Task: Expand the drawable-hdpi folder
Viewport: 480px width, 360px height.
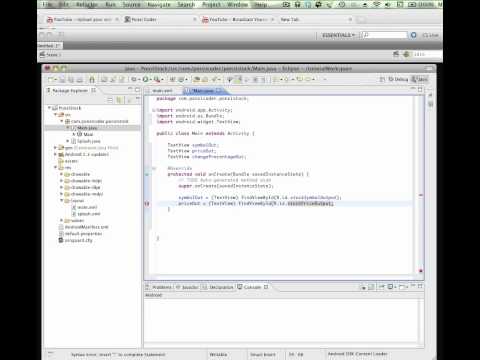Action: 61,181
